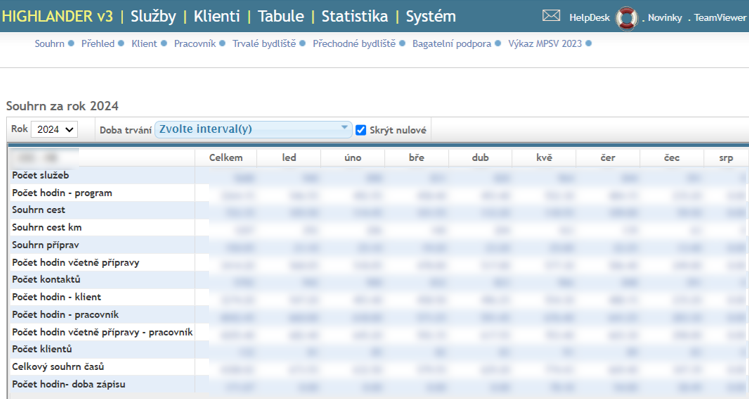Open the Tabule menu
This screenshot has width=749, height=399.
[x=281, y=16]
